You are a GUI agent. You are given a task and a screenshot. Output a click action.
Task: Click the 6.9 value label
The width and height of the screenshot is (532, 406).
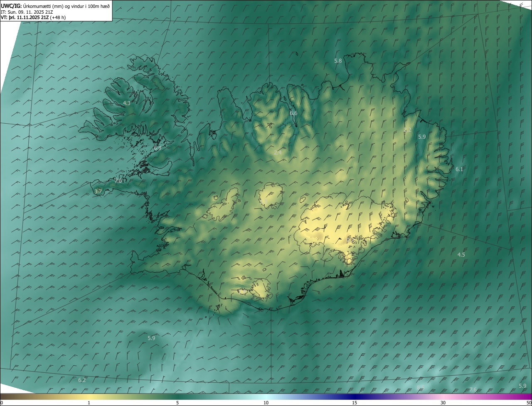pyautogui.click(x=158, y=148)
